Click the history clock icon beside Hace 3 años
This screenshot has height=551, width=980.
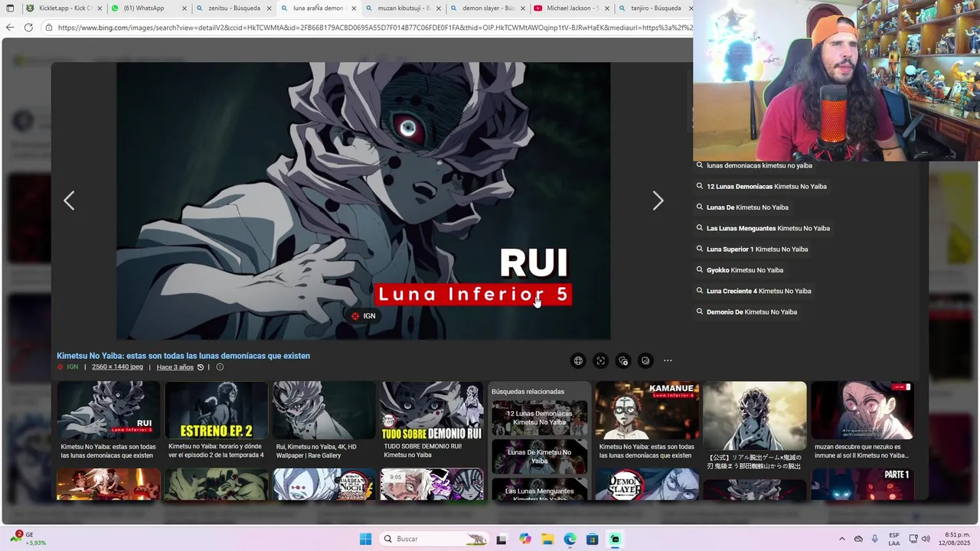coord(201,367)
